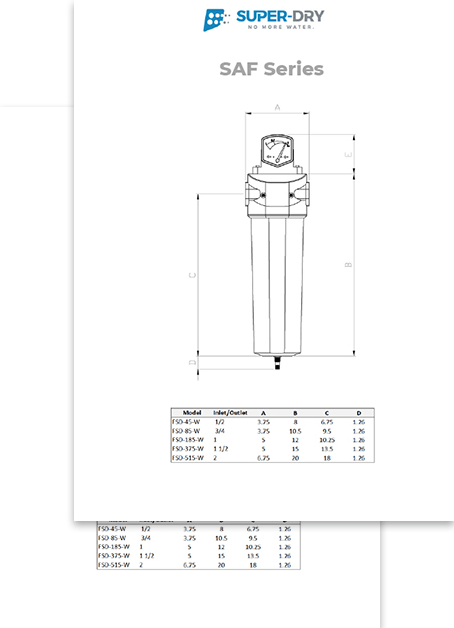
Task: Select FSD-45-W model in front page table
Action: tap(186, 422)
